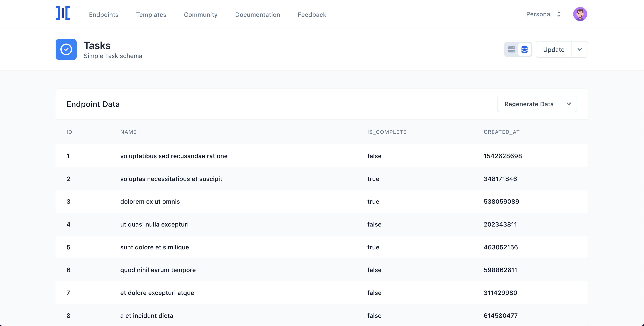Viewport: 644px width, 326px height.
Task: Click the Update button
Action: [x=554, y=49]
